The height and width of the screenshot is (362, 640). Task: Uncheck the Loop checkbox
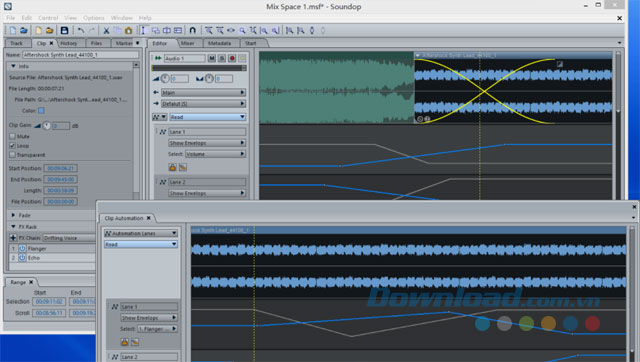12,146
